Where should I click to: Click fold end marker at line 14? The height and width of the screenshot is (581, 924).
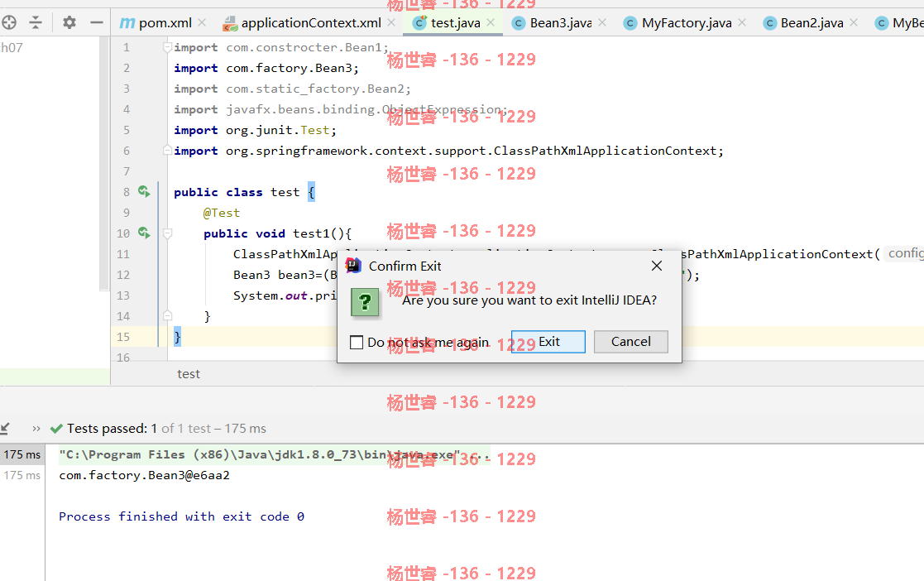167,315
